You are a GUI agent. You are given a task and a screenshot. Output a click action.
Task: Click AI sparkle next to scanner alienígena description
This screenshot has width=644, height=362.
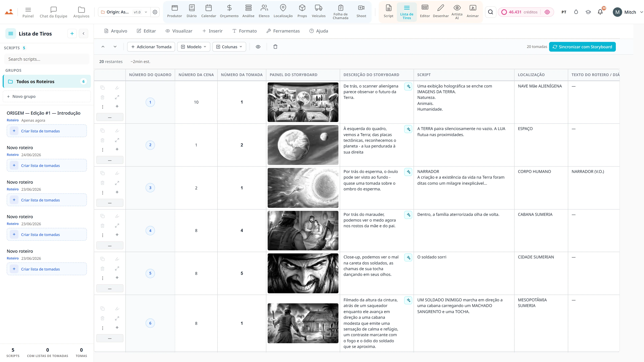408,86
